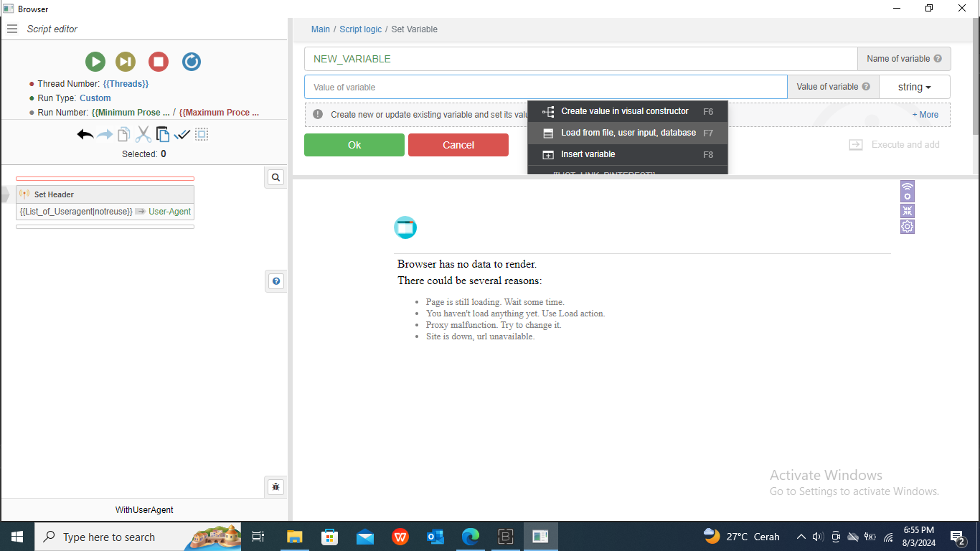Image resolution: width=980 pixels, height=551 pixels.
Task: Select Create value in visual constructor
Action: point(624,111)
